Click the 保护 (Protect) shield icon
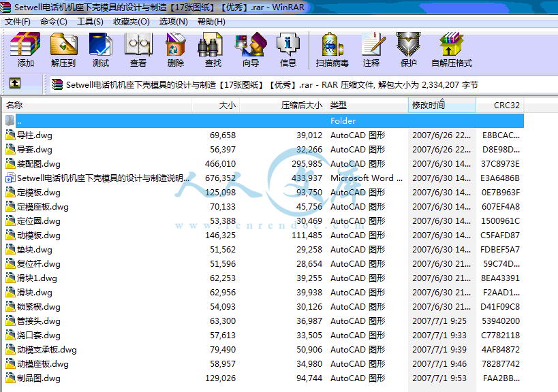Viewport: 558px width, 392px height. (x=408, y=44)
